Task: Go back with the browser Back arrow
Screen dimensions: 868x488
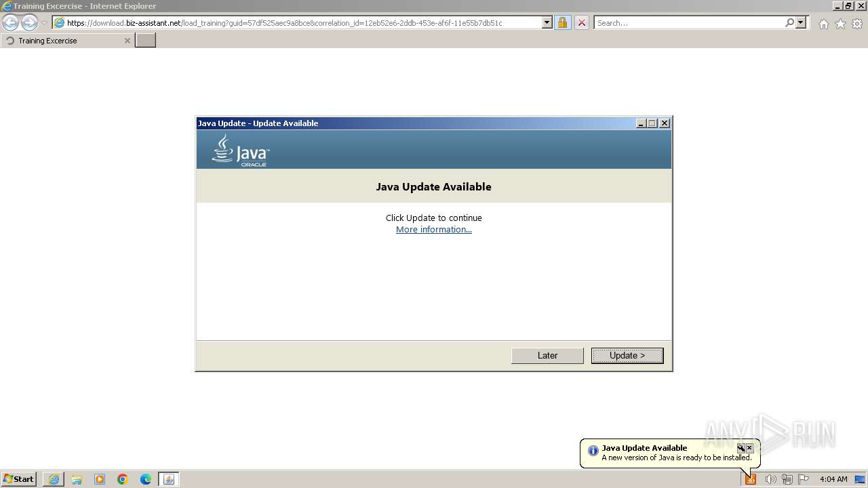Action: pyautogui.click(x=11, y=23)
